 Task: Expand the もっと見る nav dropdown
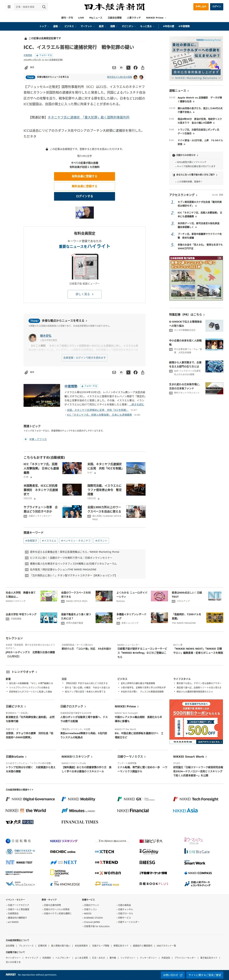click(x=147, y=26)
